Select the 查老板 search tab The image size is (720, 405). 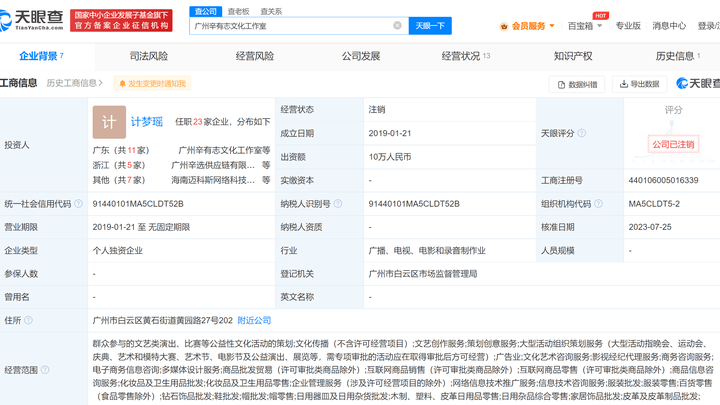coord(238,11)
